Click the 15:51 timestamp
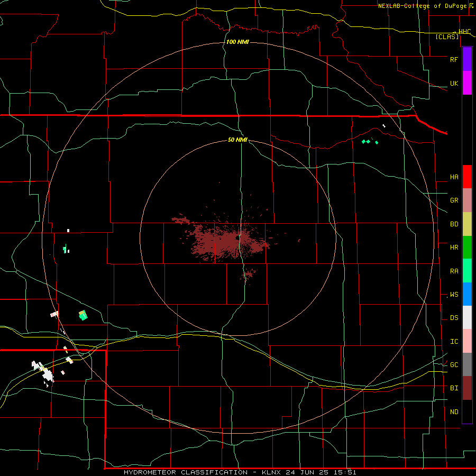476x476 pixels. (x=344, y=472)
